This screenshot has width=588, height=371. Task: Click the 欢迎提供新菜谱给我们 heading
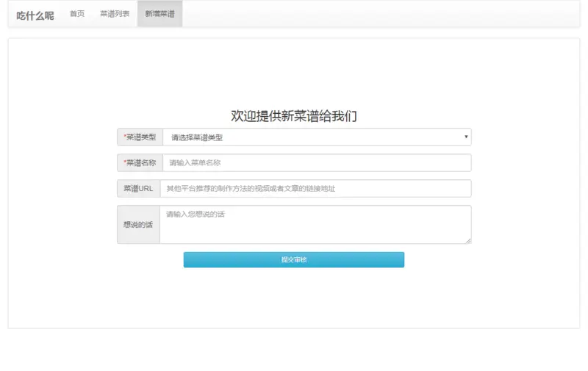coord(294,116)
